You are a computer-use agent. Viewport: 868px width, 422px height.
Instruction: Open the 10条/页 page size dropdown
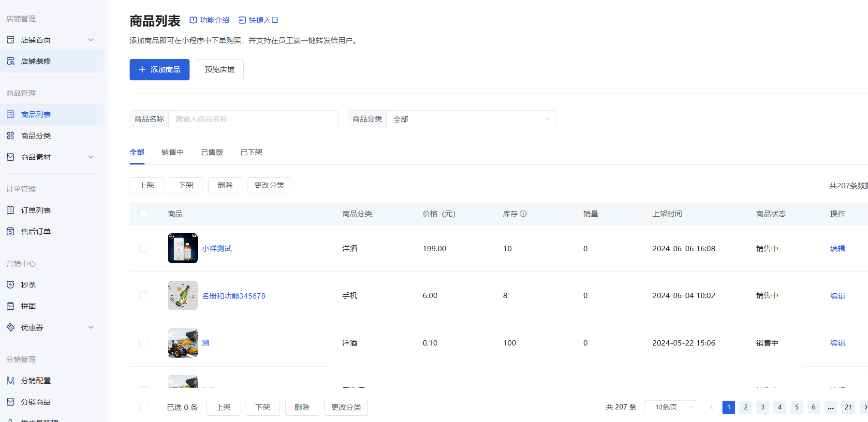coord(671,407)
